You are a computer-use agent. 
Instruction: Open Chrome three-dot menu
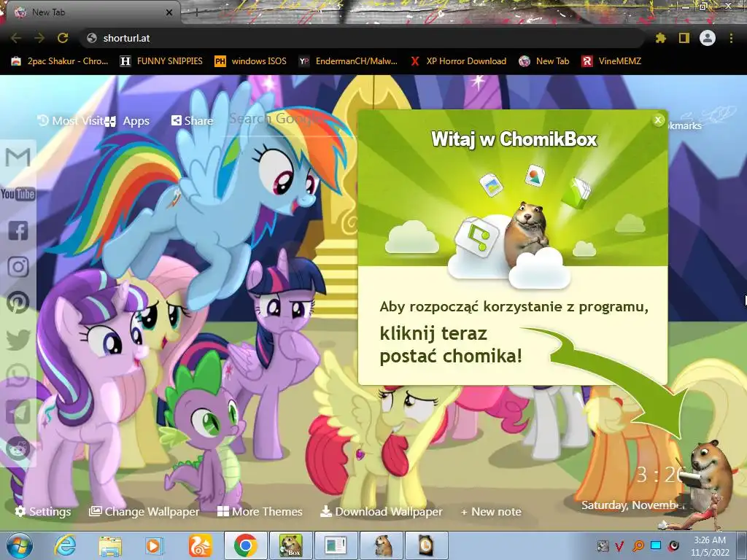(731, 38)
